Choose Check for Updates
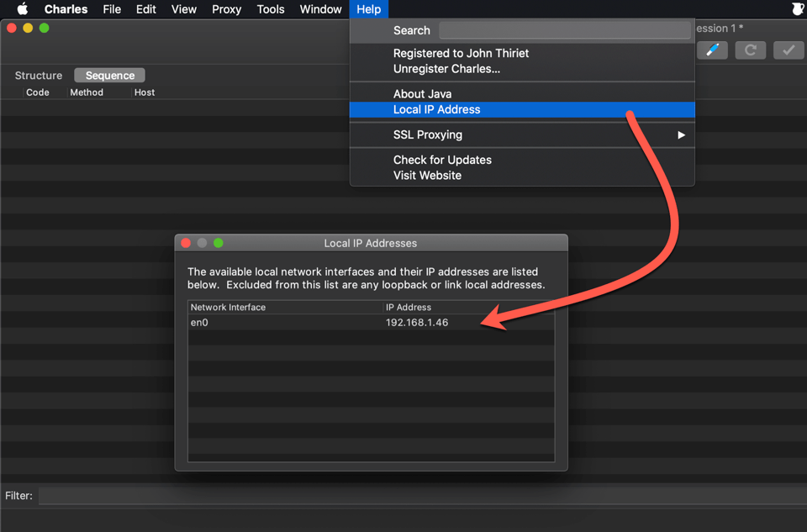 point(522,160)
